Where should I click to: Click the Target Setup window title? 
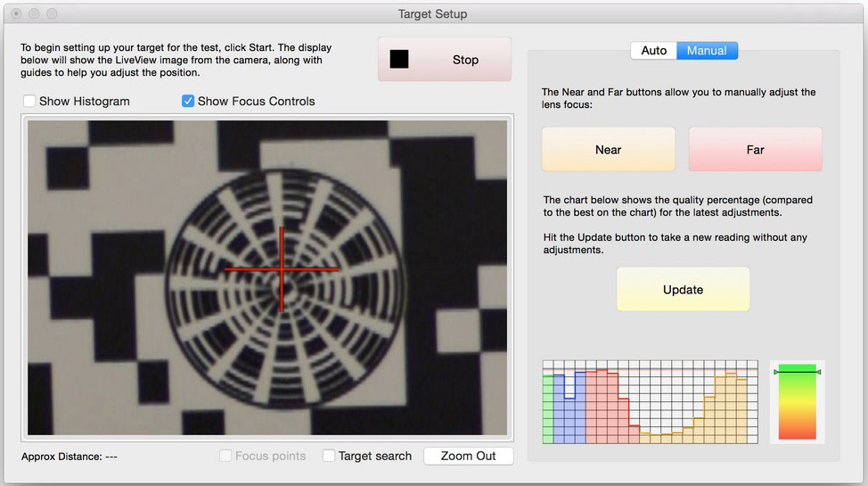tap(432, 14)
